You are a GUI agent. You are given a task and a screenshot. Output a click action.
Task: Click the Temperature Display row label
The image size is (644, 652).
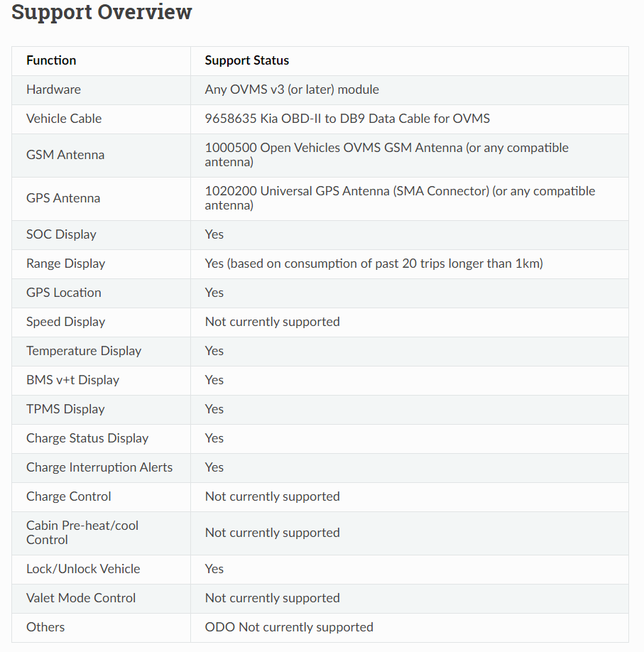[x=84, y=351]
